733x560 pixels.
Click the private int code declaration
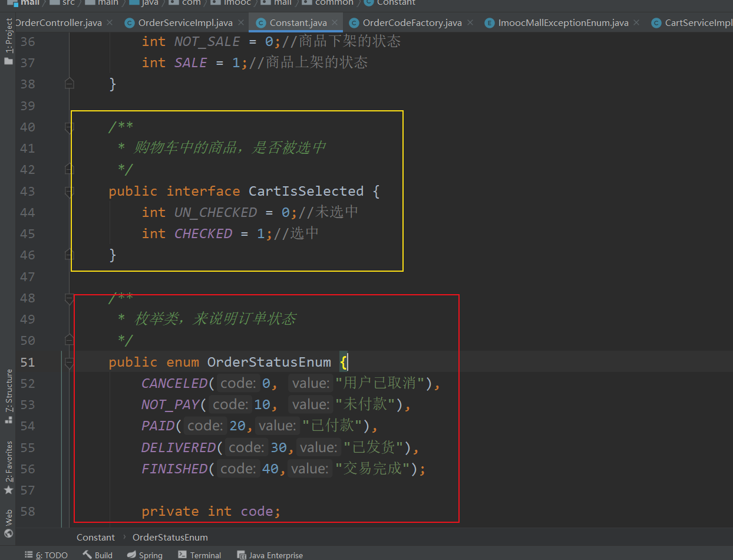coord(211,511)
